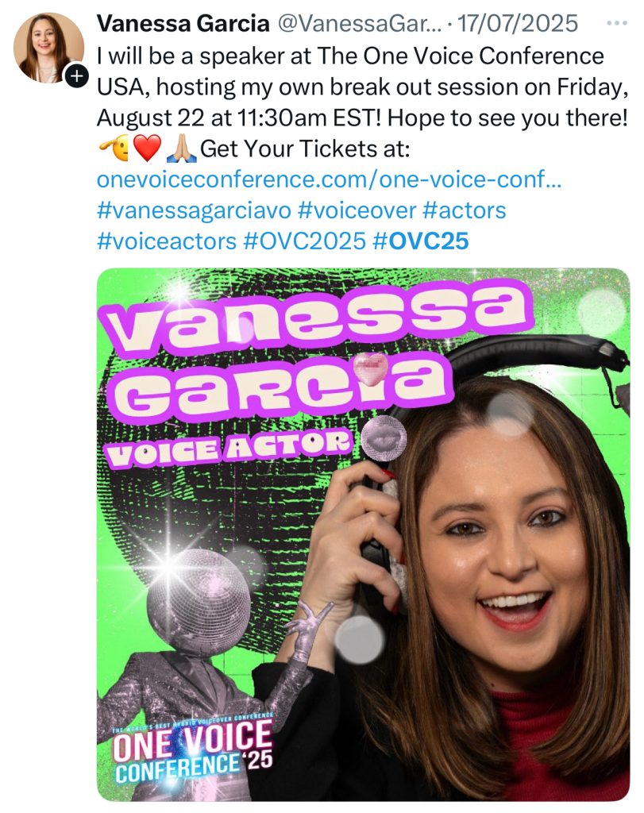Open the @VanessaGar... handle
Image resolution: width=644 pixels, height=813 pixels.
(360, 23)
